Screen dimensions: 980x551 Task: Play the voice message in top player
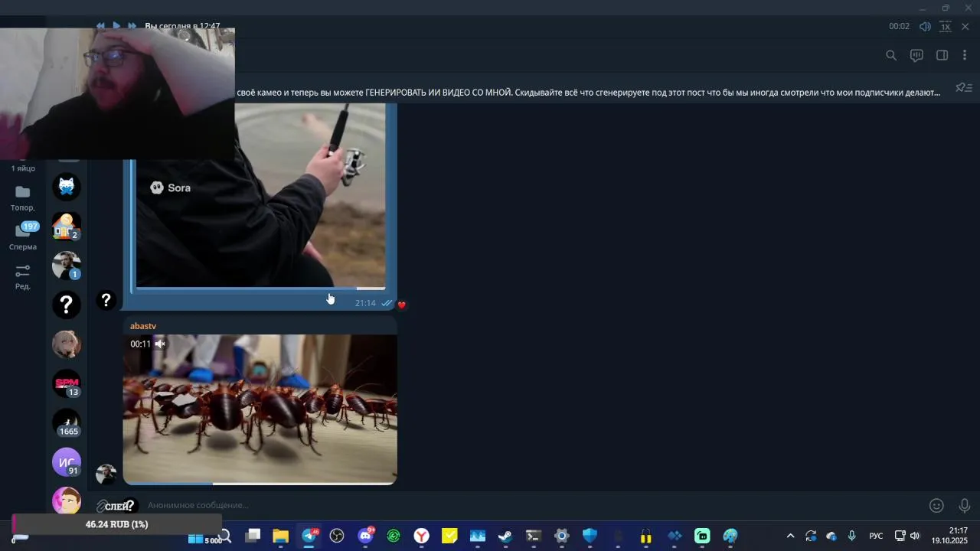pyautogui.click(x=116, y=26)
